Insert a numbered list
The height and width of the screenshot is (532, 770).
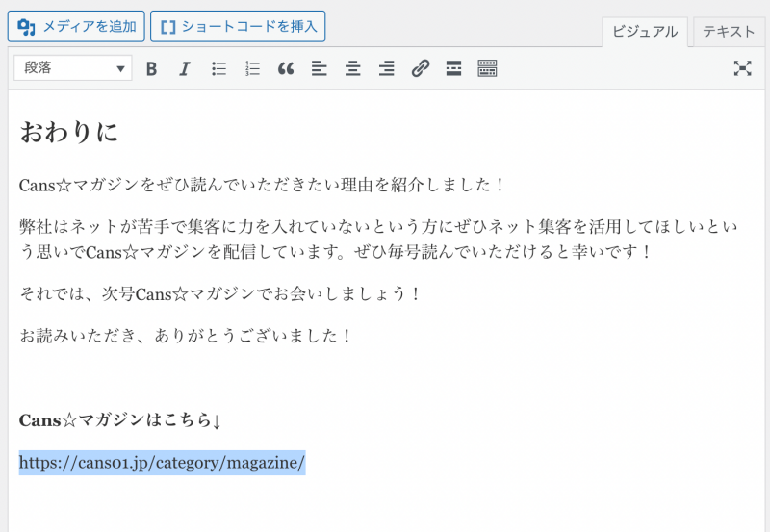252,68
